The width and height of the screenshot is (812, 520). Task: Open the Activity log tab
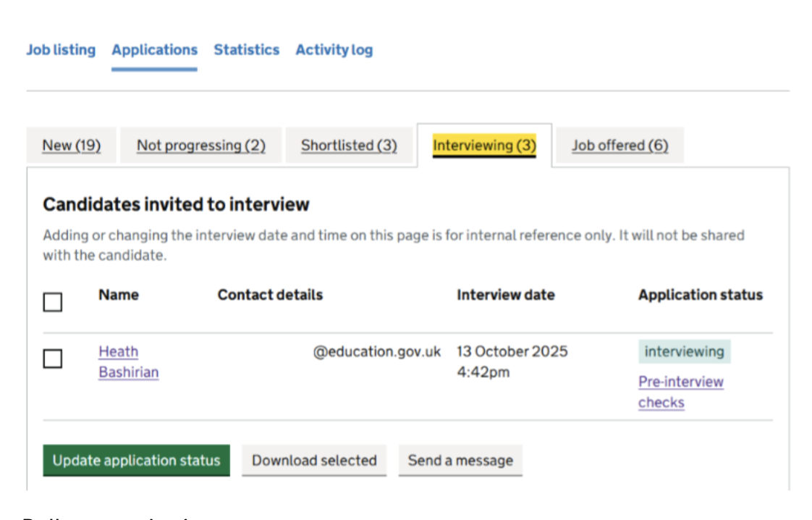pyautogui.click(x=334, y=50)
